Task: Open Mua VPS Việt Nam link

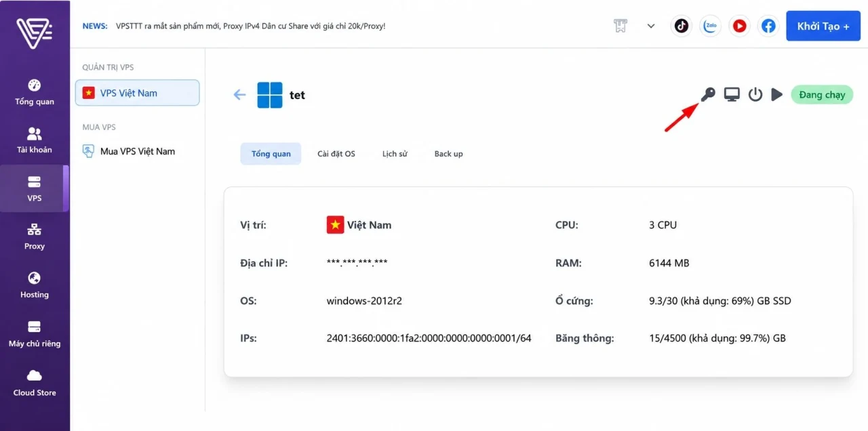Action: coord(129,151)
